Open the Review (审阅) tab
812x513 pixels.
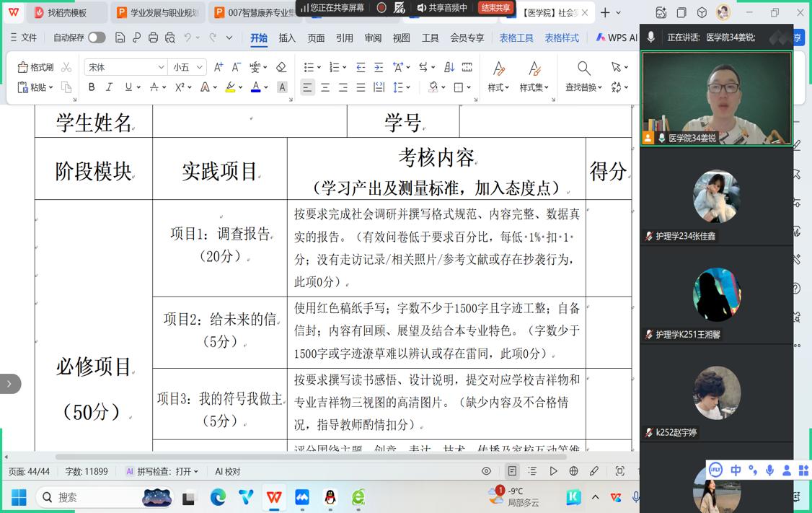tap(373, 38)
